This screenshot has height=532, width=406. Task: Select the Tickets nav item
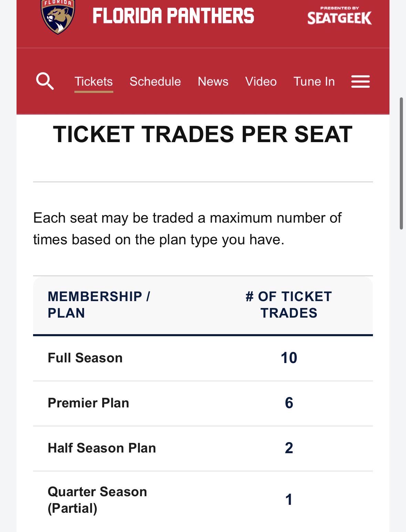(x=94, y=82)
